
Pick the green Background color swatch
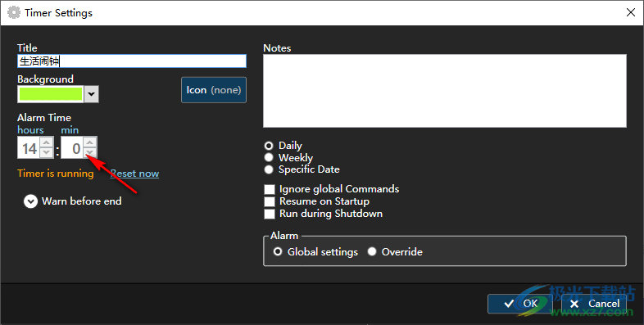coord(51,94)
